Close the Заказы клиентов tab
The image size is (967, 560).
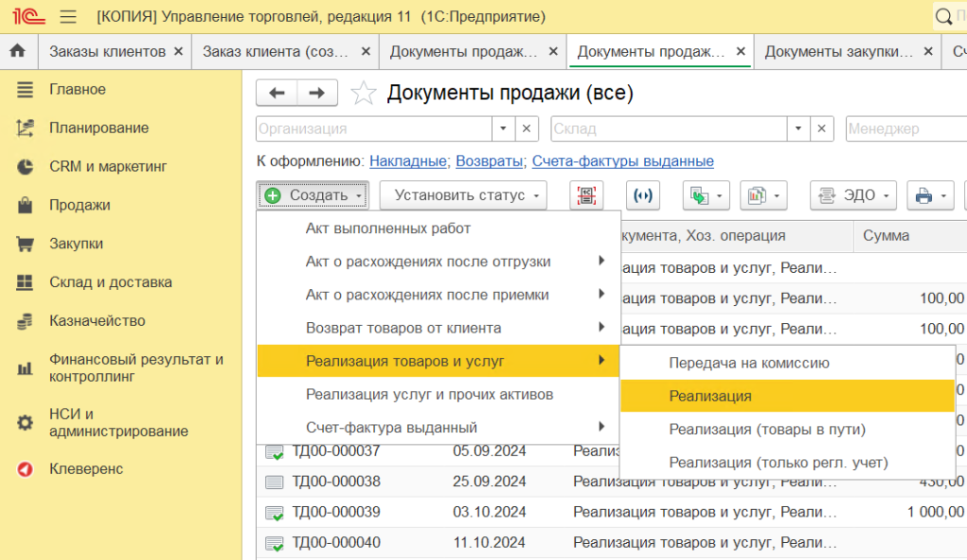click(x=178, y=52)
